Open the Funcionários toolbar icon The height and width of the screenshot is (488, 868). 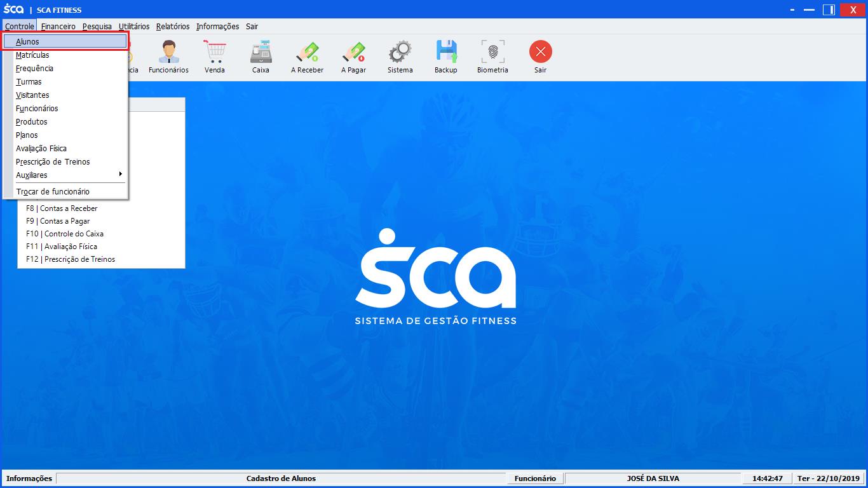pos(168,57)
